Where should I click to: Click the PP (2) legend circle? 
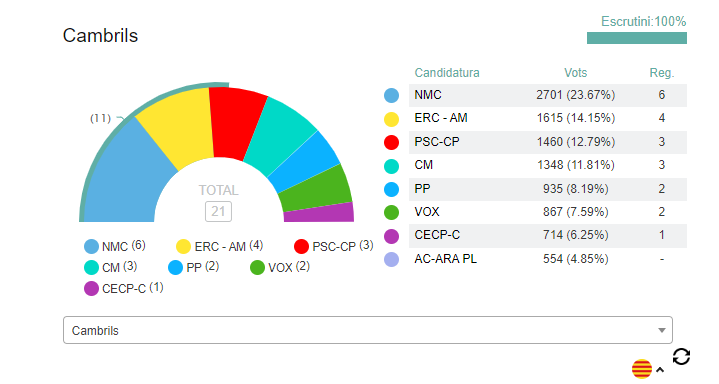point(176,267)
